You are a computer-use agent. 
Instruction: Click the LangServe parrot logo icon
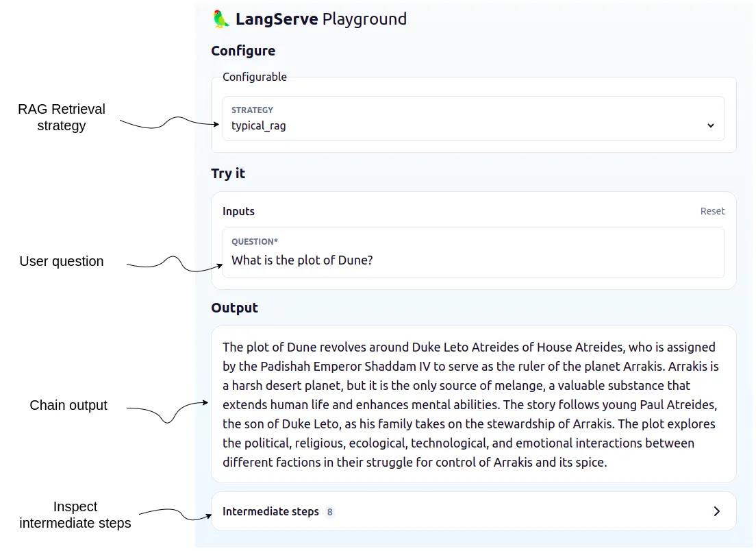coord(219,19)
